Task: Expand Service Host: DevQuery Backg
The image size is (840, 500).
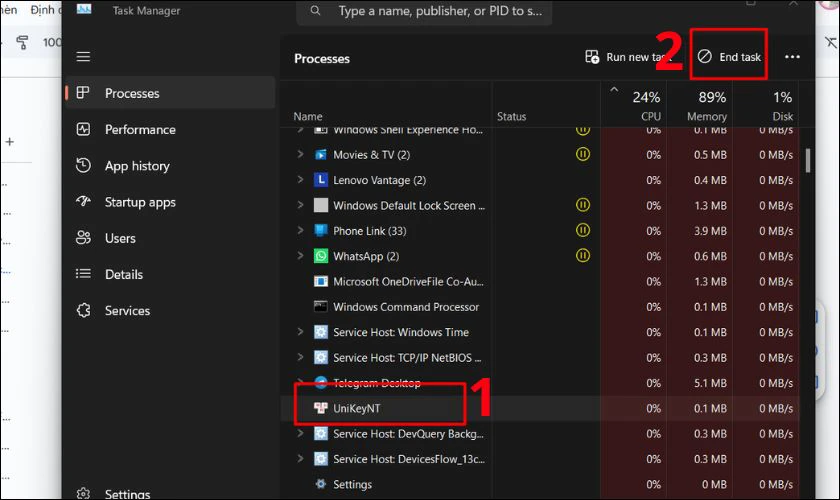Action: tap(301, 433)
